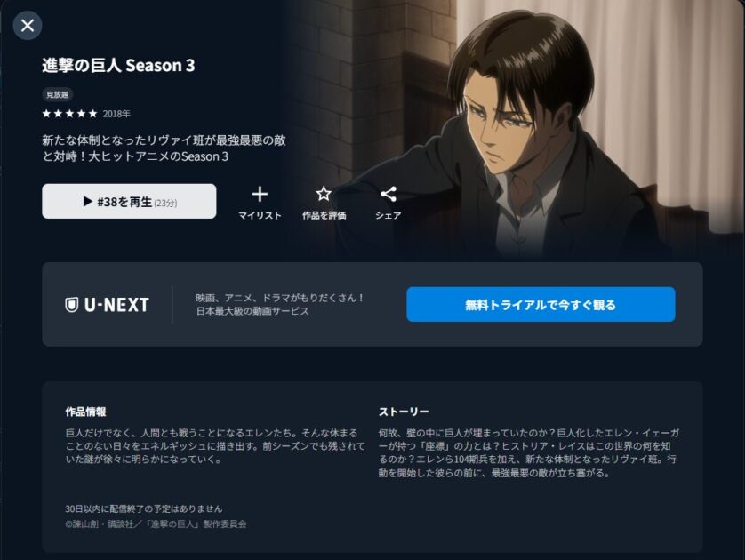Select the 見放題 badge
Image resolution: width=745 pixels, height=560 pixels.
58,94
